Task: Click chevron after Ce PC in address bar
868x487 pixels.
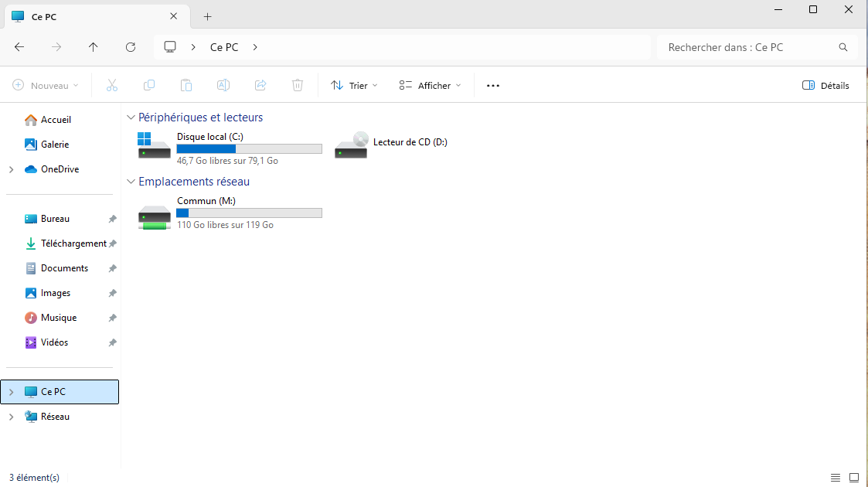Action: pyautogui.click(x=255, y=47)
